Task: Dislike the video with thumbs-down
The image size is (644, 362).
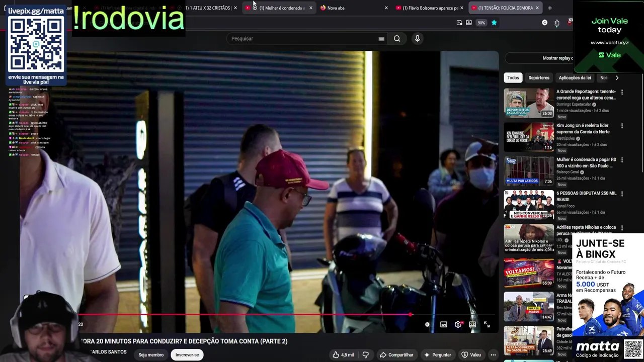Action: point(366,355)
